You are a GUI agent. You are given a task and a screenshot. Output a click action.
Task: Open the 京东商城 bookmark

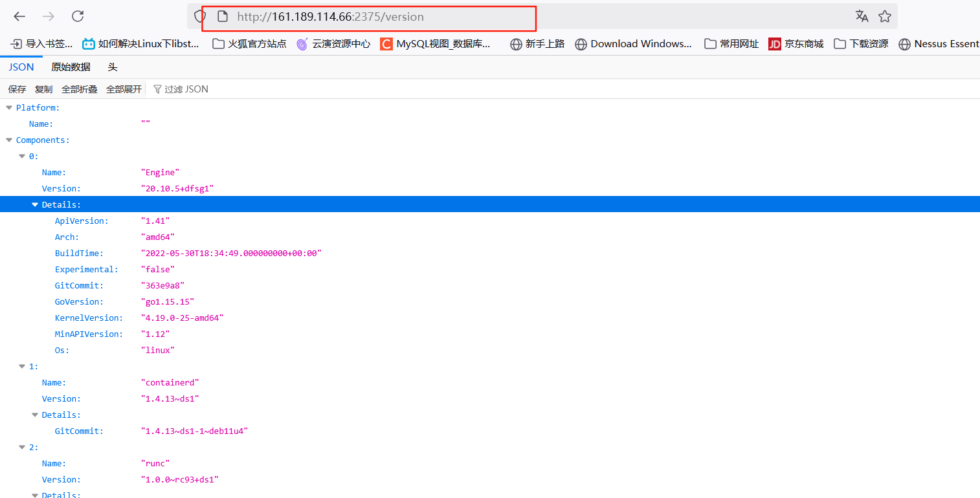796,44
